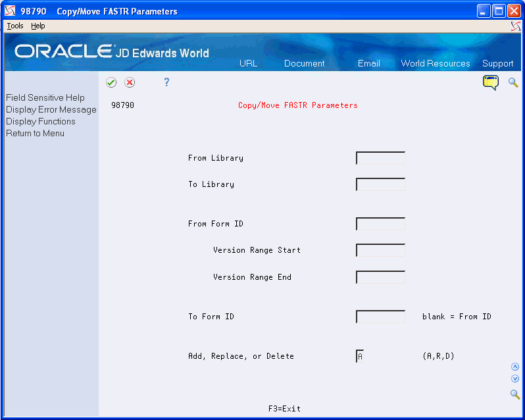525x420 pixels.
Task: Minimize the window
Action: pos(483,11)
